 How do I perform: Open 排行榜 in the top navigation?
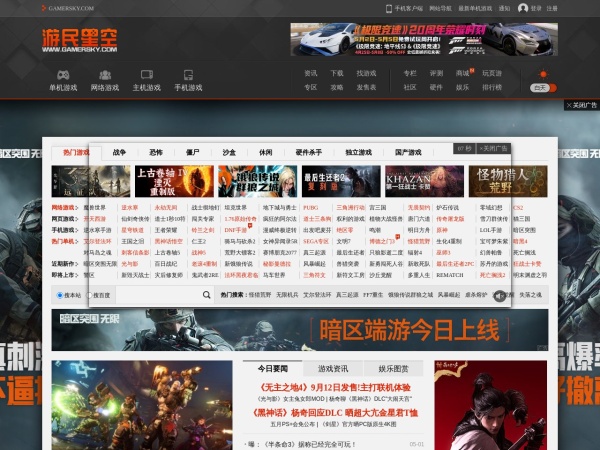[492, 87]
